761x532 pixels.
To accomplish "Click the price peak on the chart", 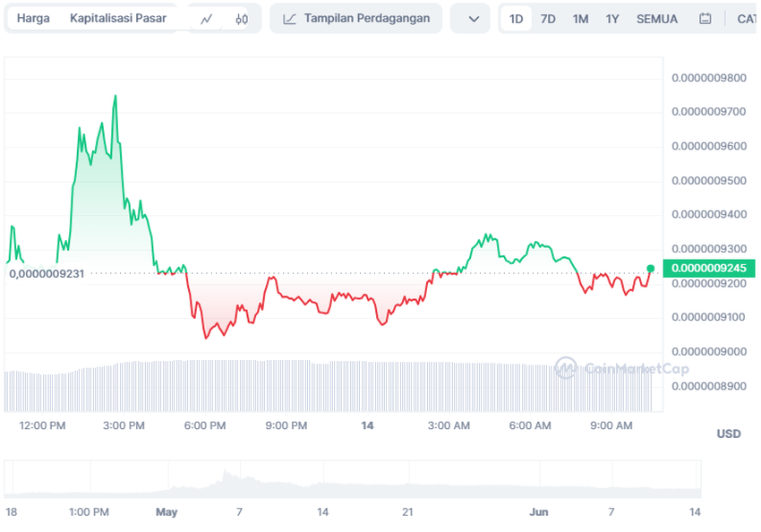I will click(x=115, y=96).
